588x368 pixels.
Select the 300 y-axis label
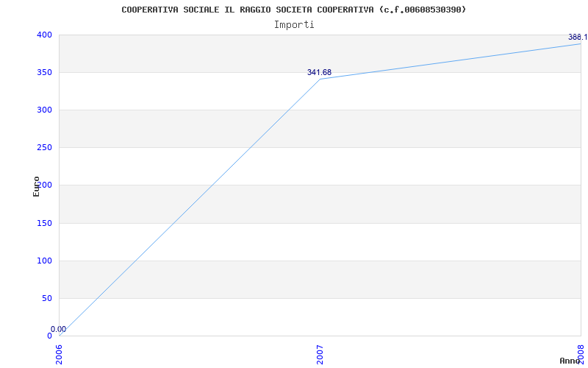pos(44,110)
